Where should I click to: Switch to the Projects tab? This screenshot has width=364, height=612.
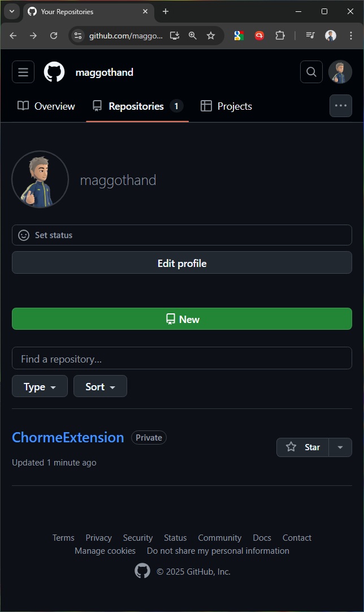(x=226, y=106)
